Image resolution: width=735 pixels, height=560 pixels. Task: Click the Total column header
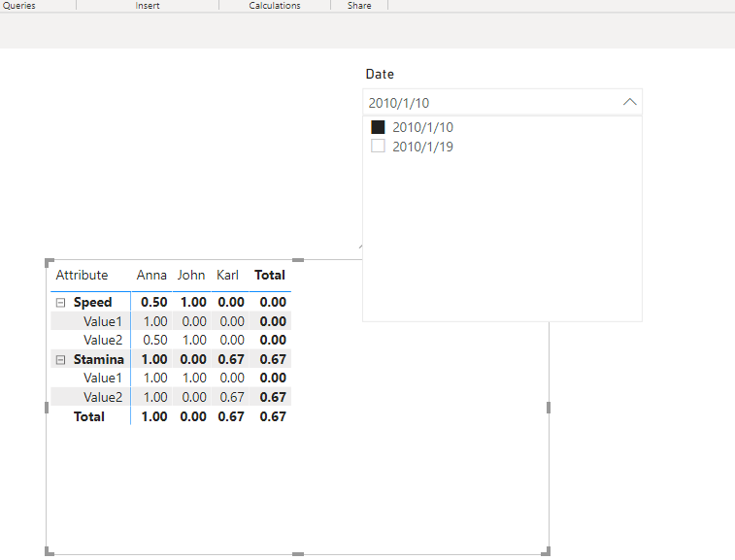(x=270, y=275)
